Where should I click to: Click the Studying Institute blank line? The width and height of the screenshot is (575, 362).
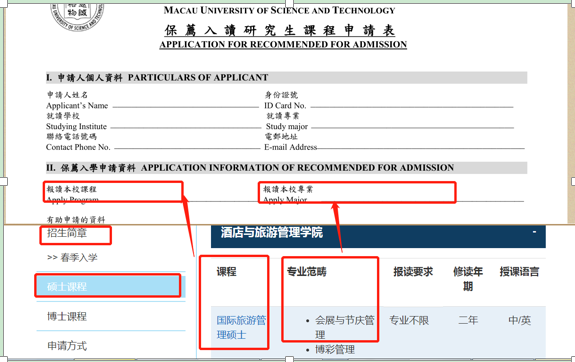pos(186,128)
